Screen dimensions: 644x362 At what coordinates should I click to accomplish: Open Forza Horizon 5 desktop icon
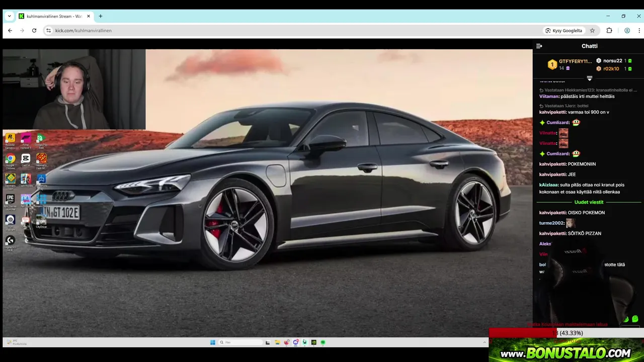pyautogui.click(x=26, y=140)
